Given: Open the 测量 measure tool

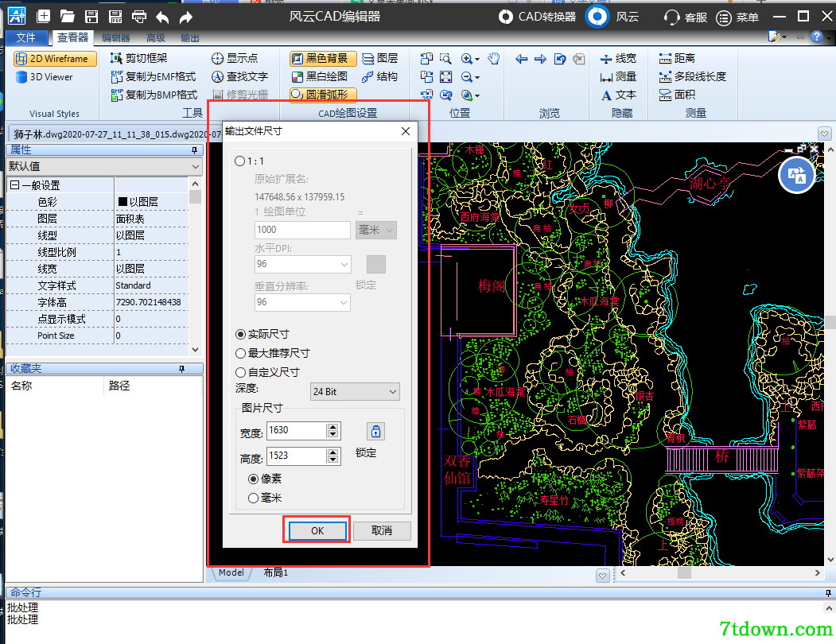Looking at the screenshot, I should click(619, 77).
